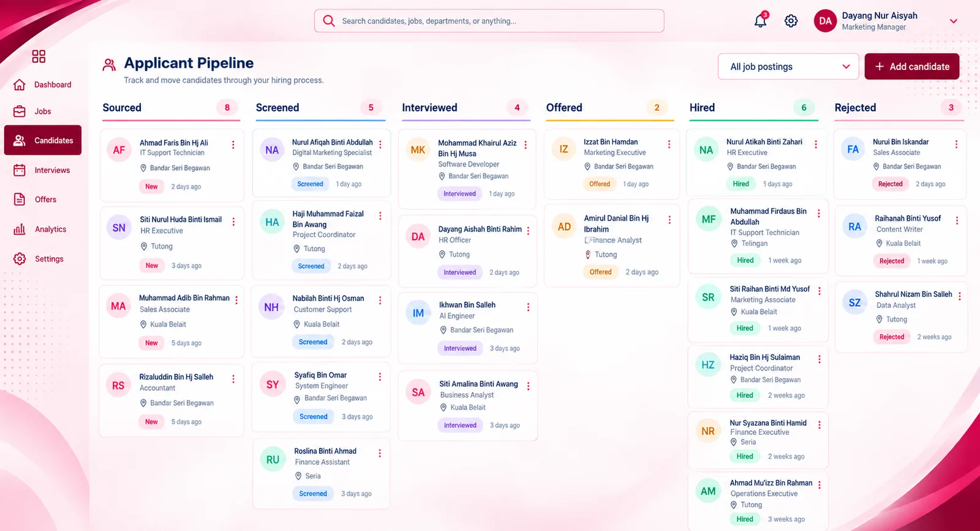Open options menu for Siti Nurul Huda Binti Ismail
This screenshot has width=980, height=531.
(x=233, y=222)
